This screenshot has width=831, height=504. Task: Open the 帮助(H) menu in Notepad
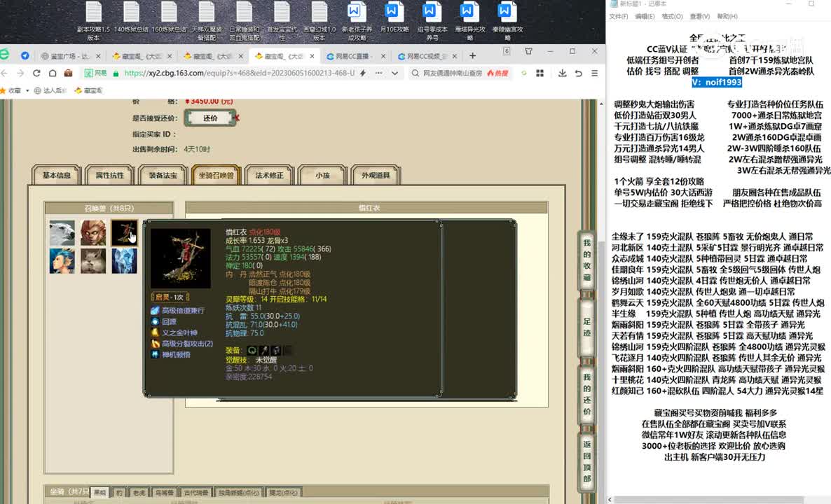tap(727, 16)
